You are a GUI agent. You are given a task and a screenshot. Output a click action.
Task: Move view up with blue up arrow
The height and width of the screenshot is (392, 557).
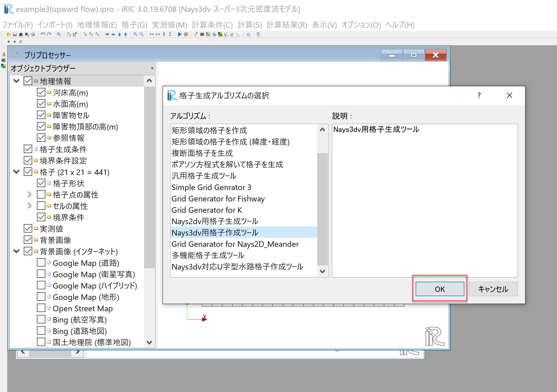pos(120,34)
